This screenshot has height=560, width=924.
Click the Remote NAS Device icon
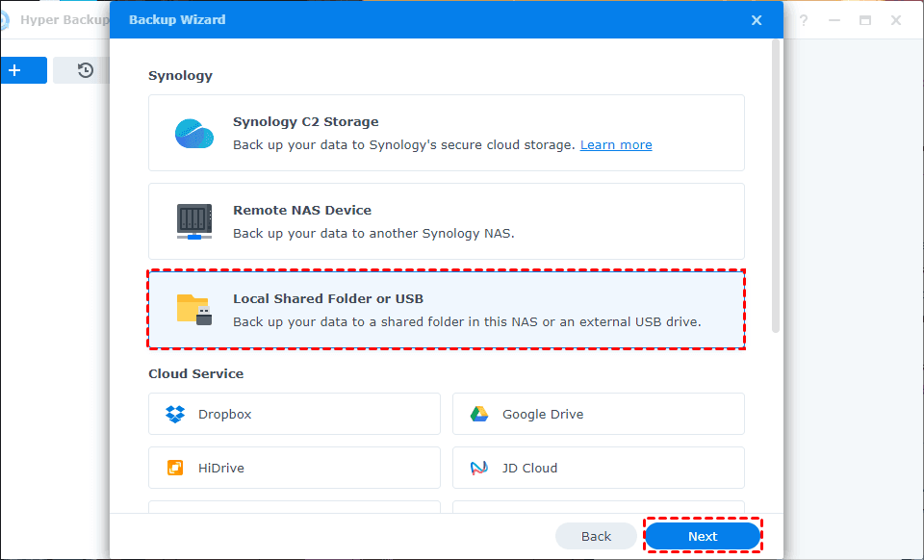pyautogui.click(x=194, y=221)
